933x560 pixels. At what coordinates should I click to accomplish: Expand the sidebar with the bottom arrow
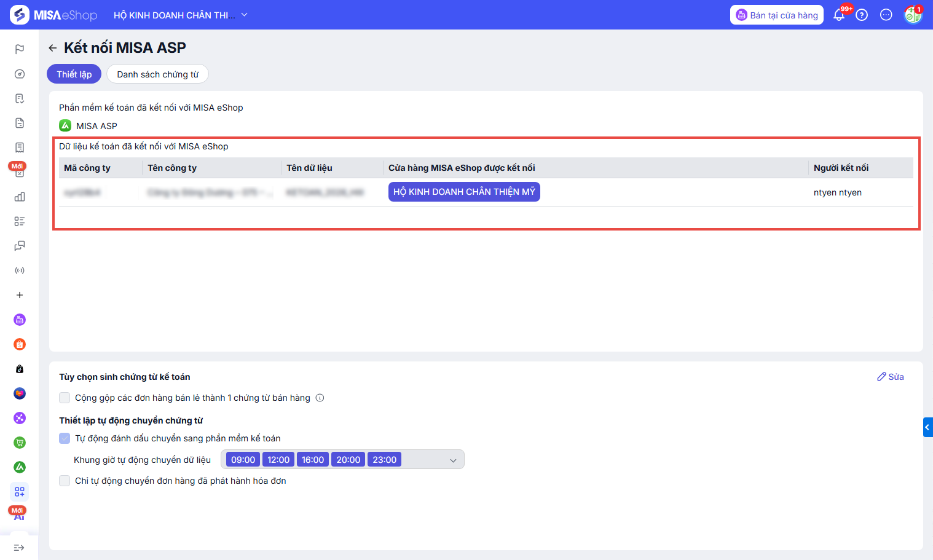coord(19,548)
